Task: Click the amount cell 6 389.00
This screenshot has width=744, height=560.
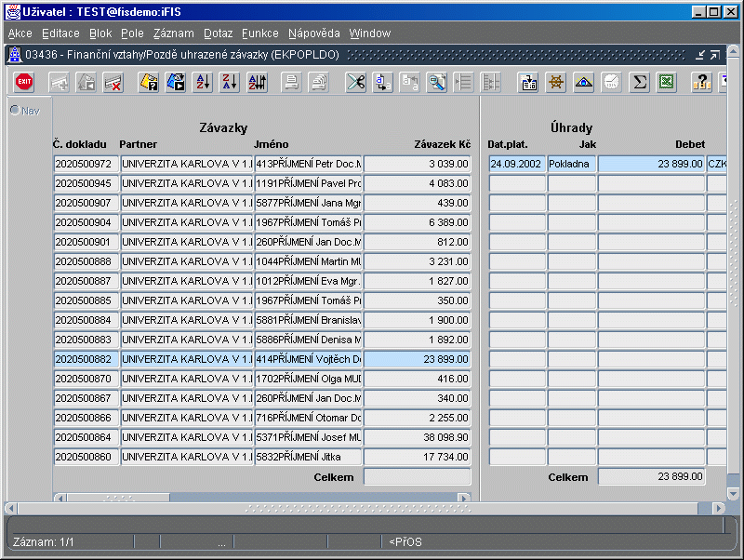Action: (x=418, y=222)
